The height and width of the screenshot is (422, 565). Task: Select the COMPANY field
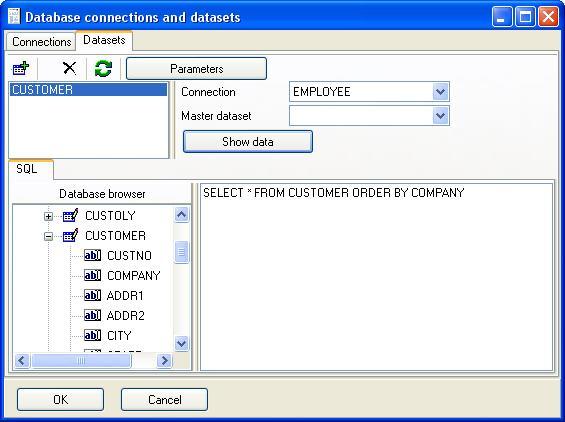coord(134,276)
